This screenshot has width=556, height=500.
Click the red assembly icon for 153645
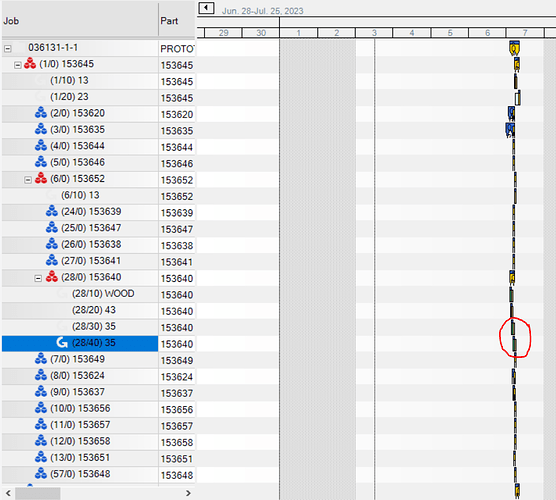click(30, 63)
